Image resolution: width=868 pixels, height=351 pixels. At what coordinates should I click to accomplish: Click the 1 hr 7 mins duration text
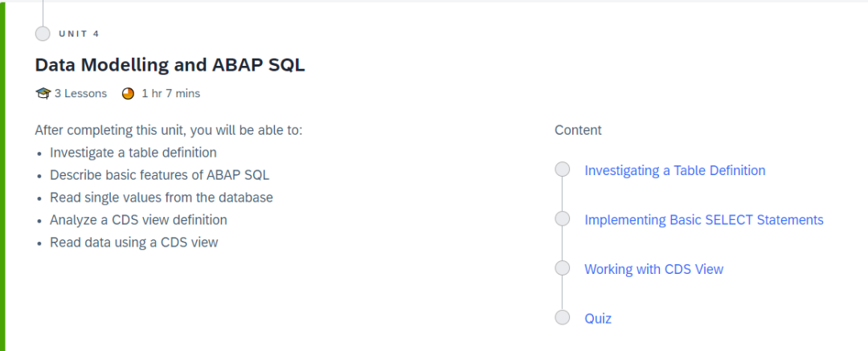click(x=170, y=93)
